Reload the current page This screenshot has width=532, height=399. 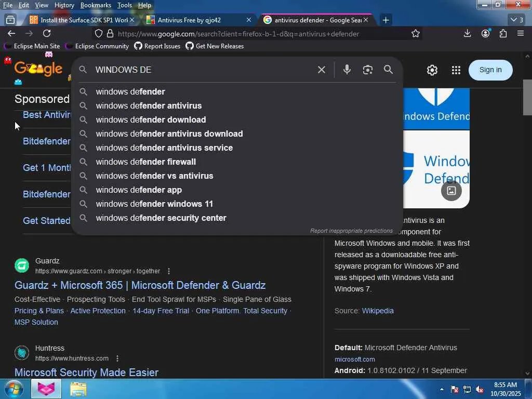click(47, 33)
